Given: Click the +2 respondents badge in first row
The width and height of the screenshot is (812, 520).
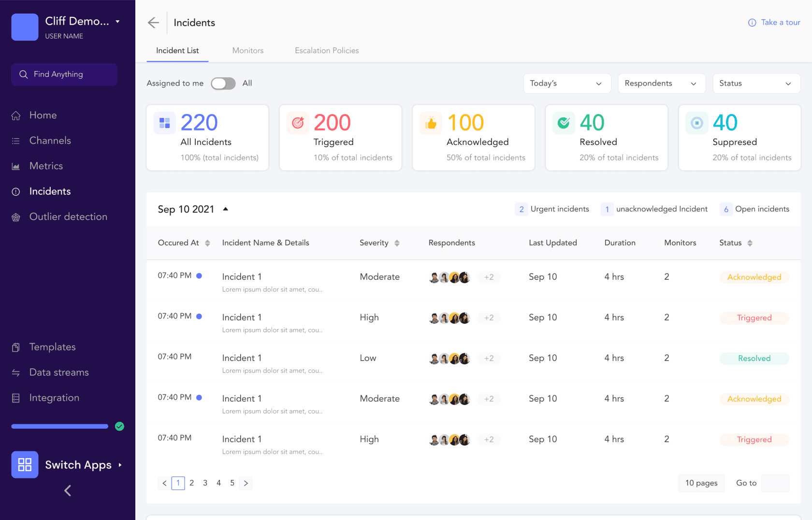Looking at the screenshot, I should coord(489,277).
